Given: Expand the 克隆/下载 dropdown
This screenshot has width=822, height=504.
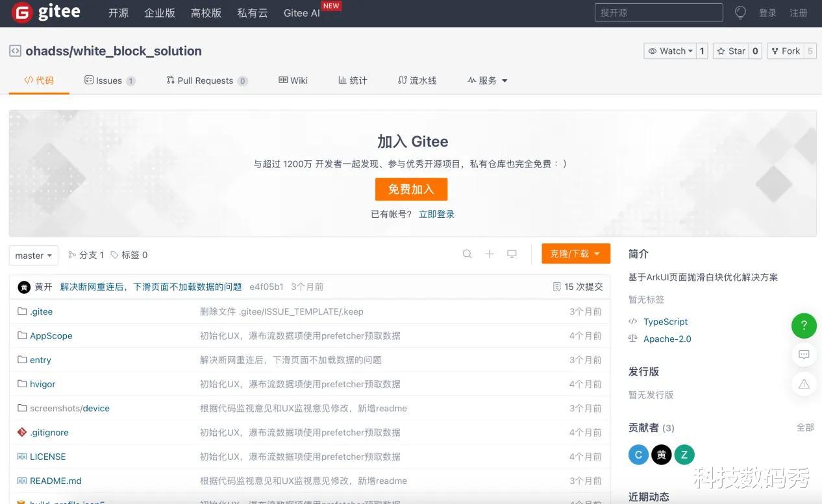Looking at the screenshot, I should click(x=575, y=254).
